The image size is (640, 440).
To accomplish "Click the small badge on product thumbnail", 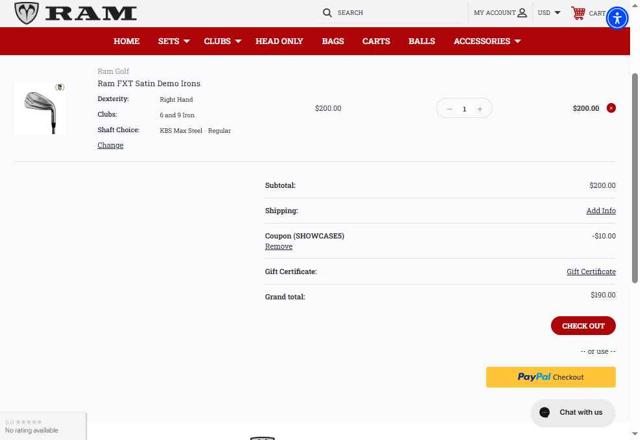I will pos(60,87).
